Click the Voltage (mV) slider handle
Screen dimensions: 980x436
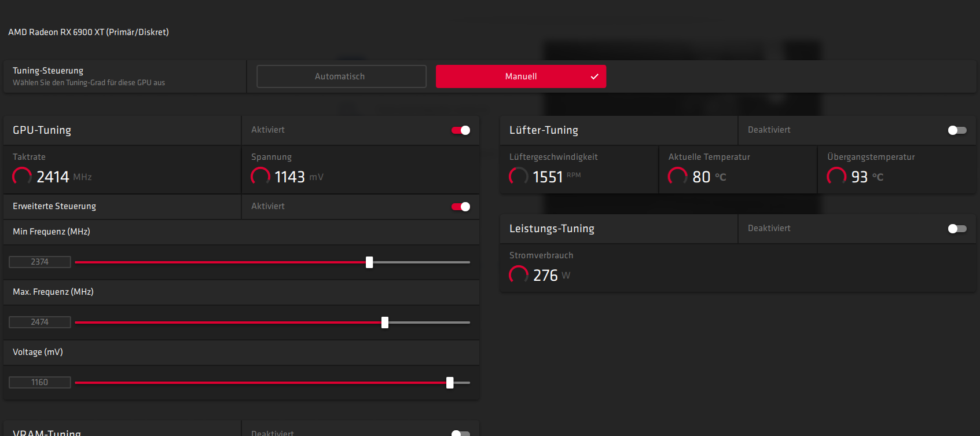[x=450, y=383]
